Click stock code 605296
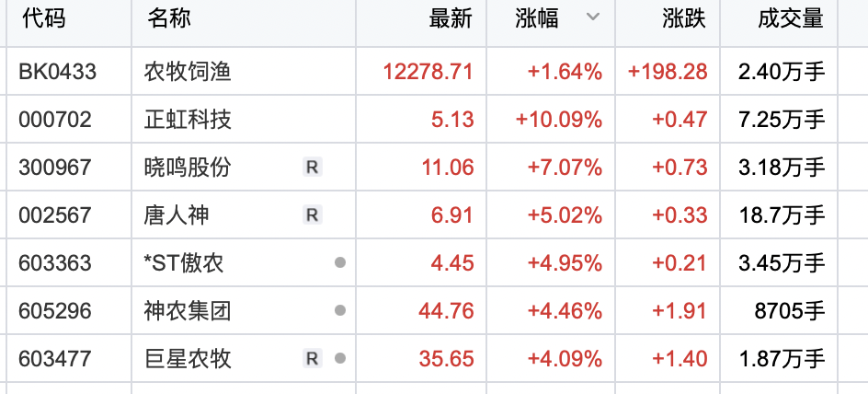Screen dimensions: 868x394 tap(55, 311)
